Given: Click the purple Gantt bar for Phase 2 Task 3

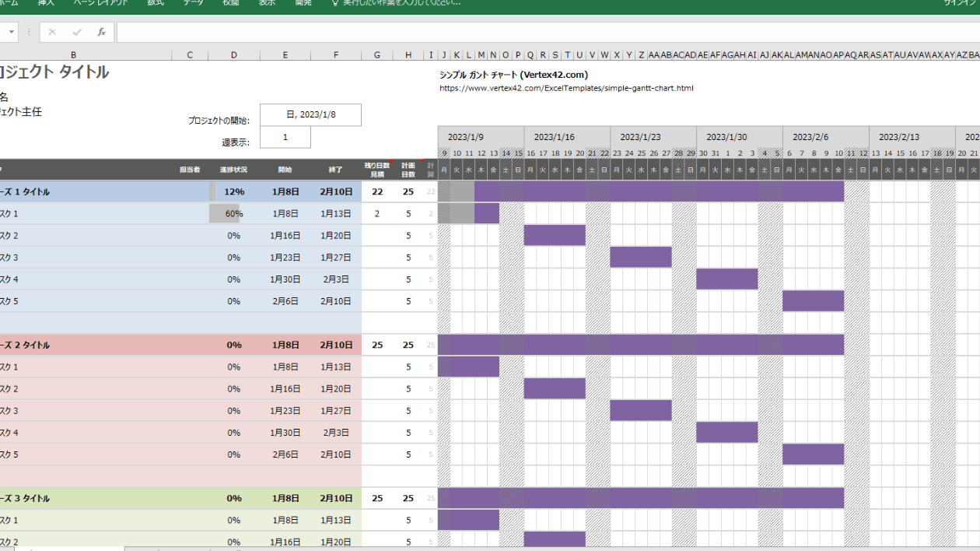Looking at the screenshot, I should (641, 410).
